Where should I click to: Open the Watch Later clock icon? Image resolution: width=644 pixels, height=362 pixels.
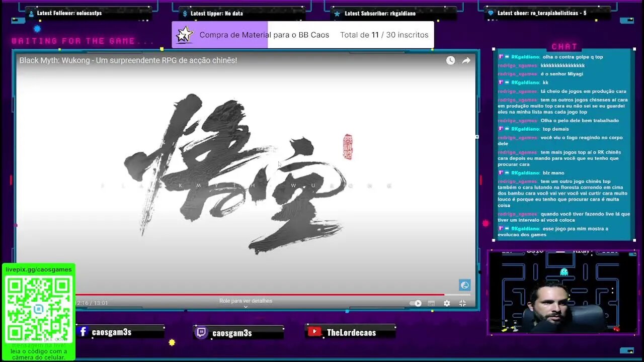coord(450,60)
